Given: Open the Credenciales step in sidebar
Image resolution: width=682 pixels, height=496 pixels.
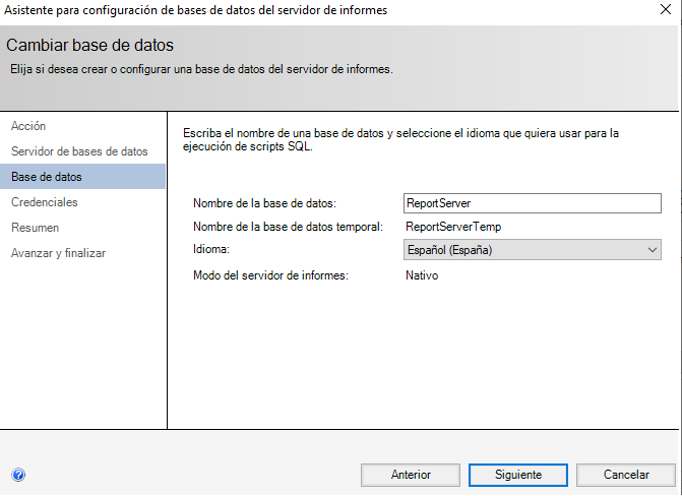Looking at the screenshot, I should click(44, 202).
